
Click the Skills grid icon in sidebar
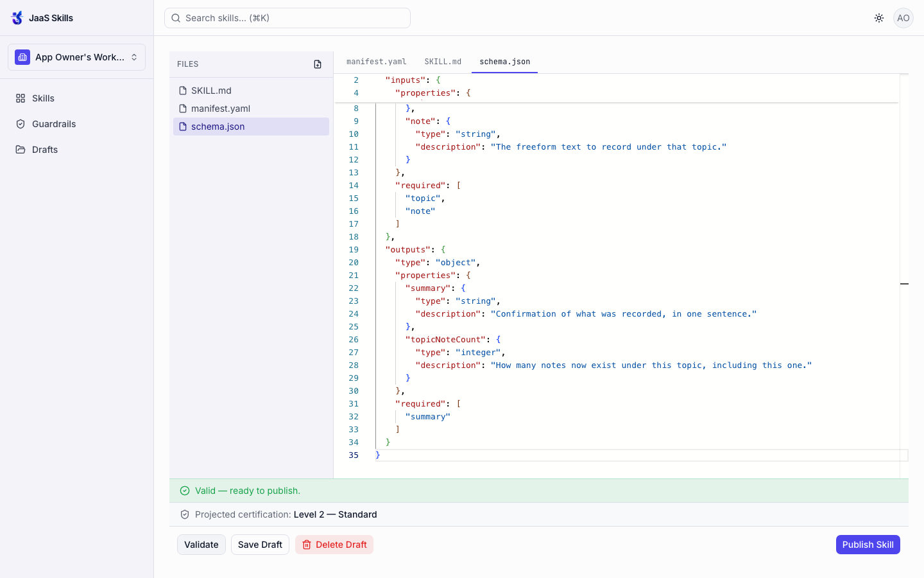coord(21,98)
